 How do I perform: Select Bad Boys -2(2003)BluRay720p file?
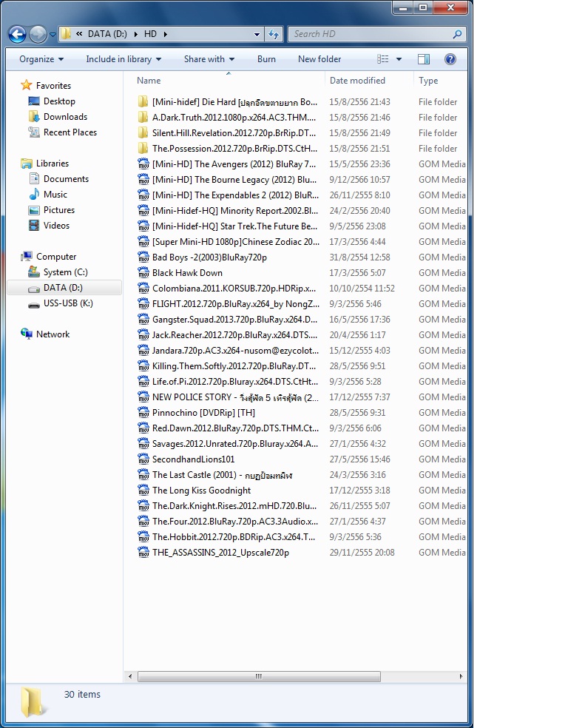(209, 257)
